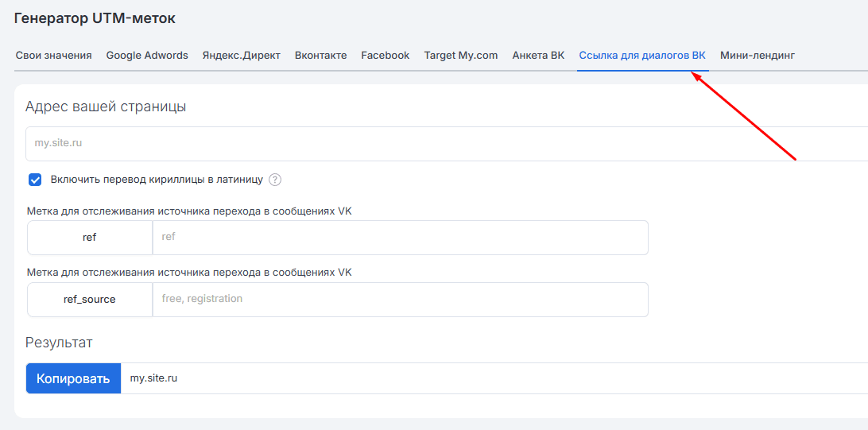Open the Вконтакте tab
The height and width of the screenshot is (430, 868).
(x=321, y=56)
